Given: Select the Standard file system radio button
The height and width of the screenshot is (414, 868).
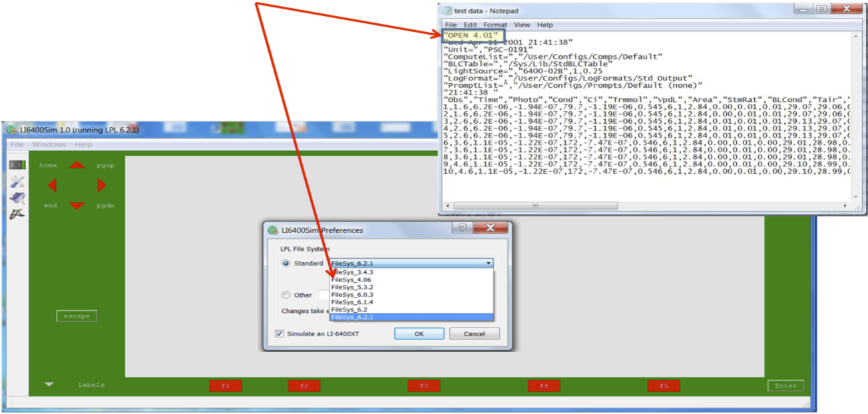Looking at the screenshot, I should 286,264.
